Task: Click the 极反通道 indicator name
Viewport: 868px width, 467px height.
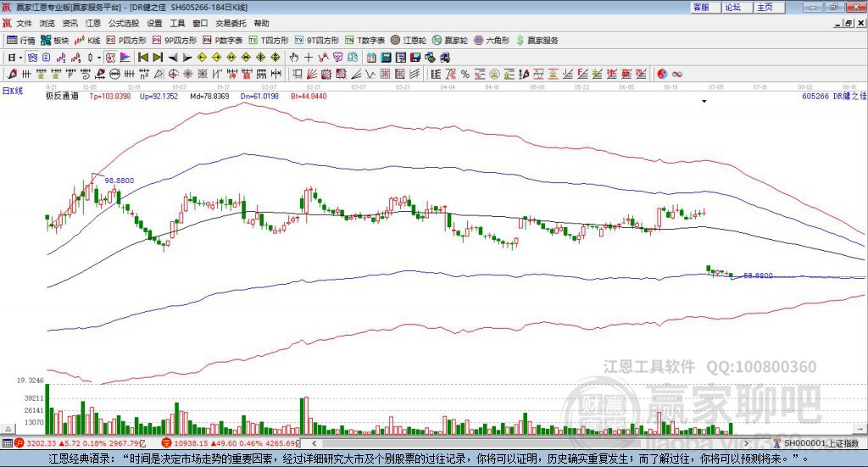Action: (62, 97)
